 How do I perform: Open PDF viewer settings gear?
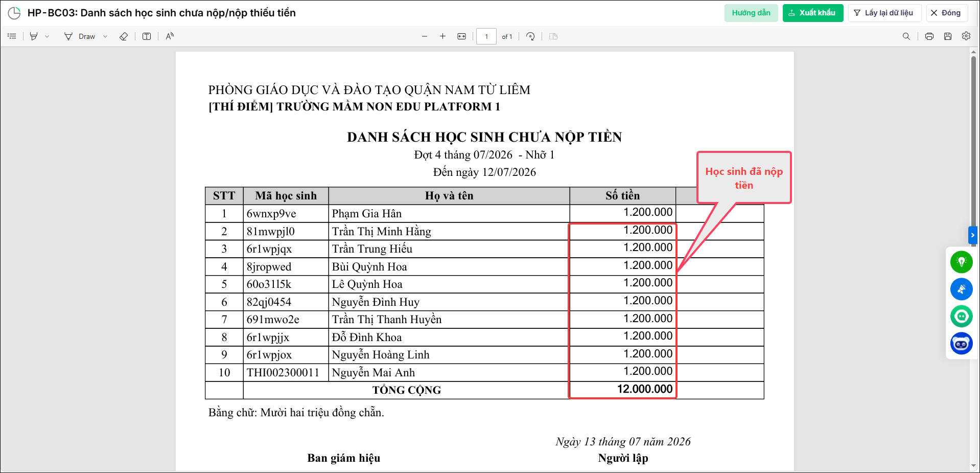coord(966,36)
